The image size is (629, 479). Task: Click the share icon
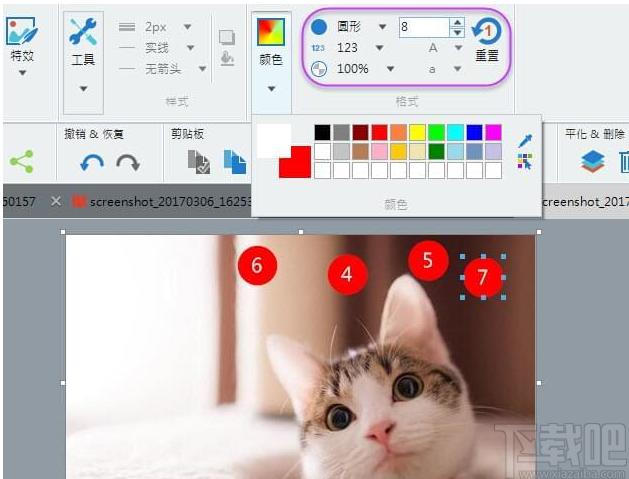coord(22,162)
